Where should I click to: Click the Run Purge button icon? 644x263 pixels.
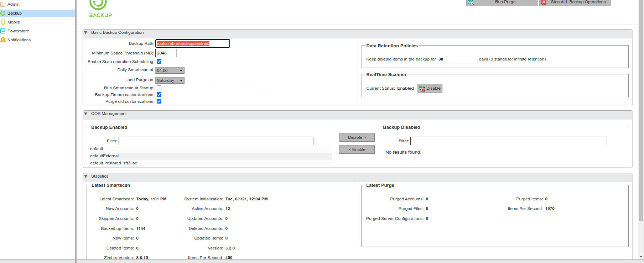click(471, 2)
